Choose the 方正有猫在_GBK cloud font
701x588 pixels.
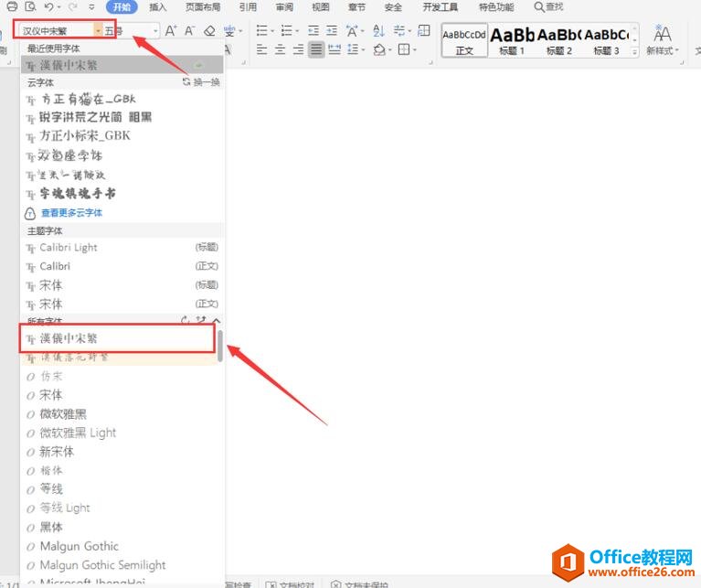[x=122, y=100]
